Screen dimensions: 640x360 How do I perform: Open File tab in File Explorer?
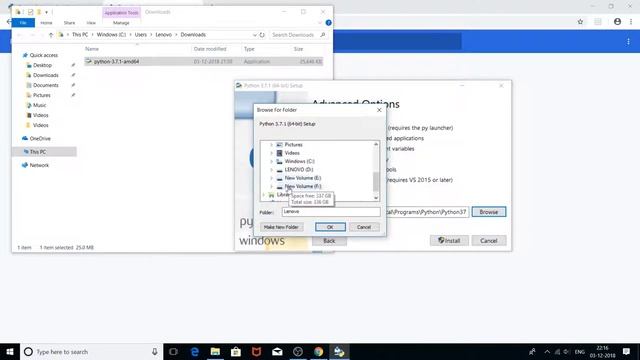pyautogui.click(x=23, y=23)
